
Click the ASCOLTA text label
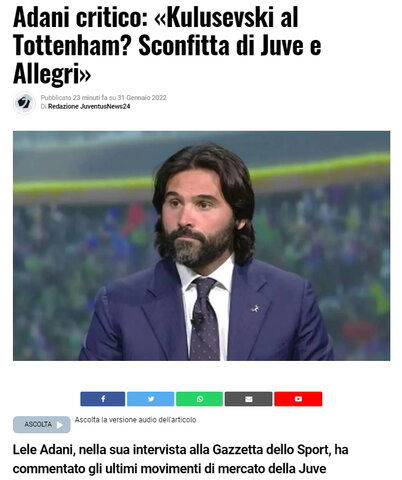point(38,425)
